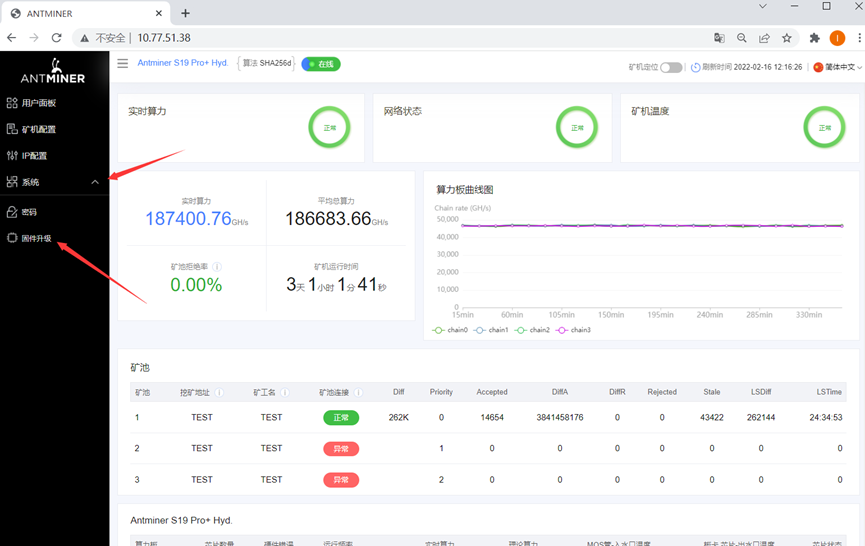Click the not secure warning icon
Viewport: 865px width, 546px height.
coord(84,38)
